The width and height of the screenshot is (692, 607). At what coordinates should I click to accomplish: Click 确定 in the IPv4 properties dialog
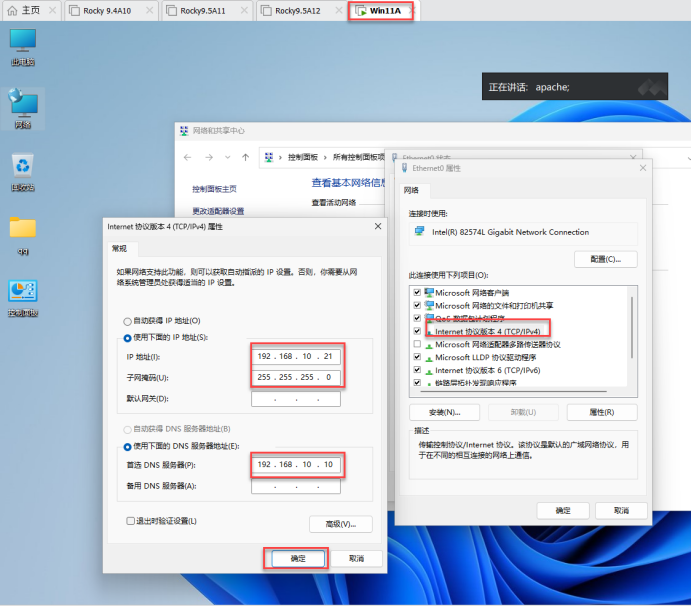295,558
